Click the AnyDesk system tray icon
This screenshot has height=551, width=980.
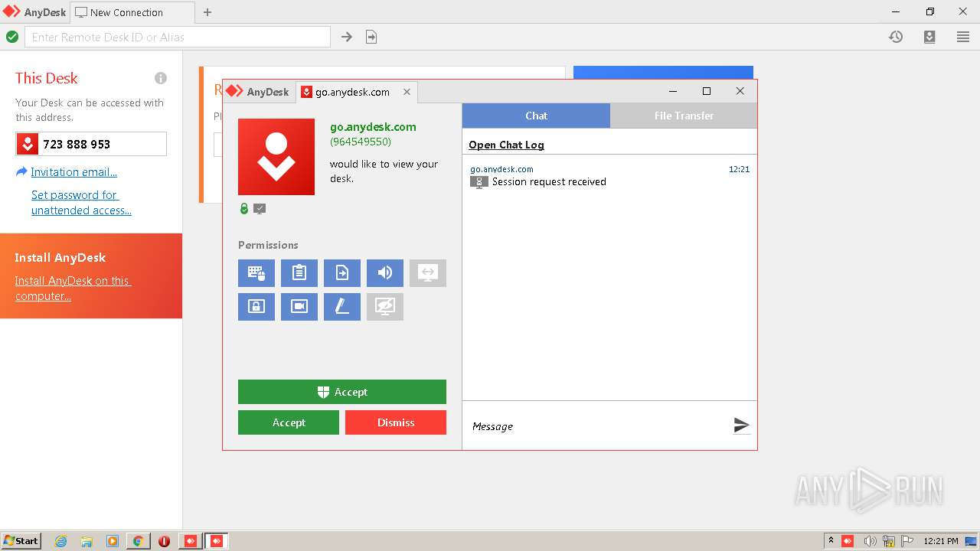(x=848, y=541)
